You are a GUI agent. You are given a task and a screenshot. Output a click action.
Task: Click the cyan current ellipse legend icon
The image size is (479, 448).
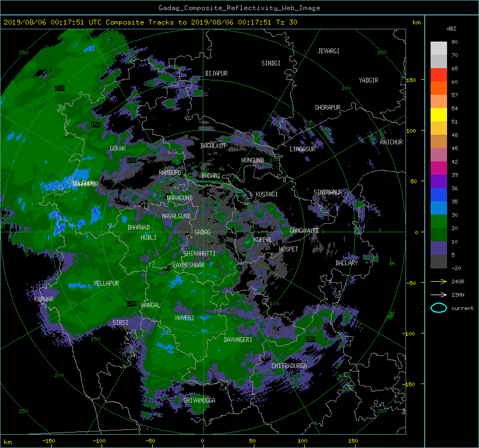pyautogui.click(x=439, y=308)
